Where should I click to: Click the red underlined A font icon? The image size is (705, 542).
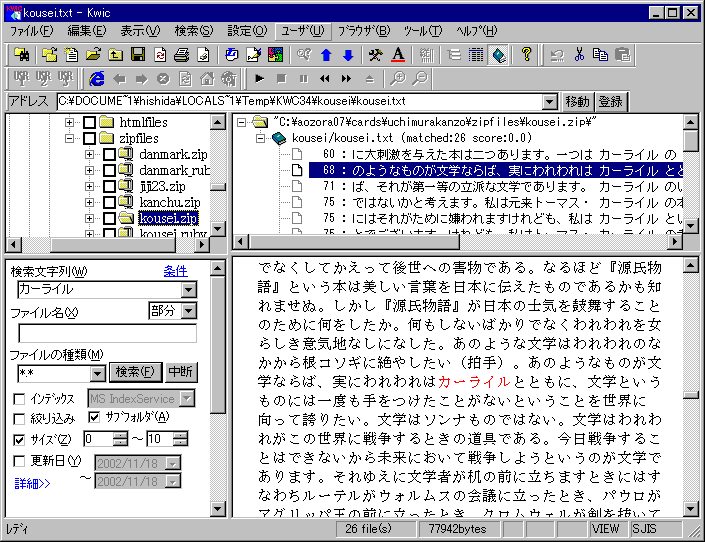click(397, 55)
